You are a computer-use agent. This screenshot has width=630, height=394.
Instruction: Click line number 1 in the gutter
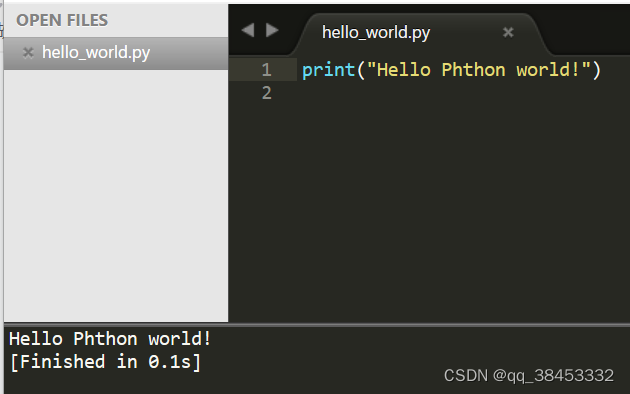[x=266, y=70]
